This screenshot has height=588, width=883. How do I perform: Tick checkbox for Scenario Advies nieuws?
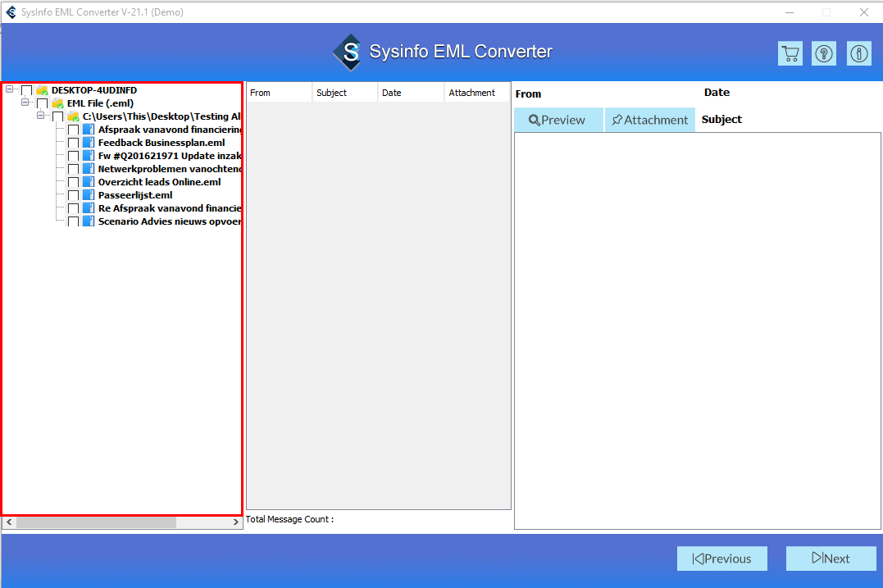[x=73, y=222]
